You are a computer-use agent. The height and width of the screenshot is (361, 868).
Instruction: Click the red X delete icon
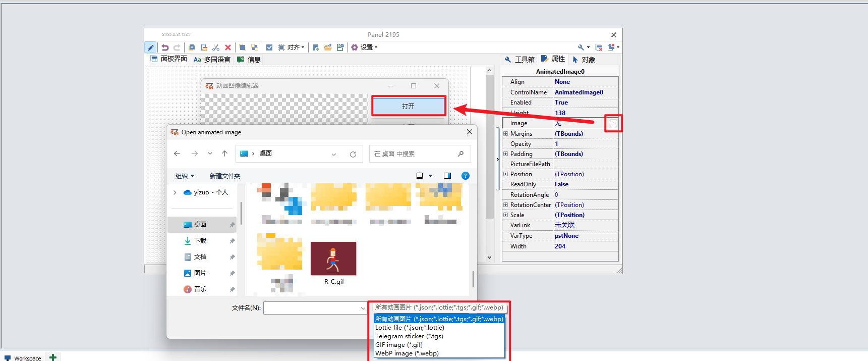point(228,47)
